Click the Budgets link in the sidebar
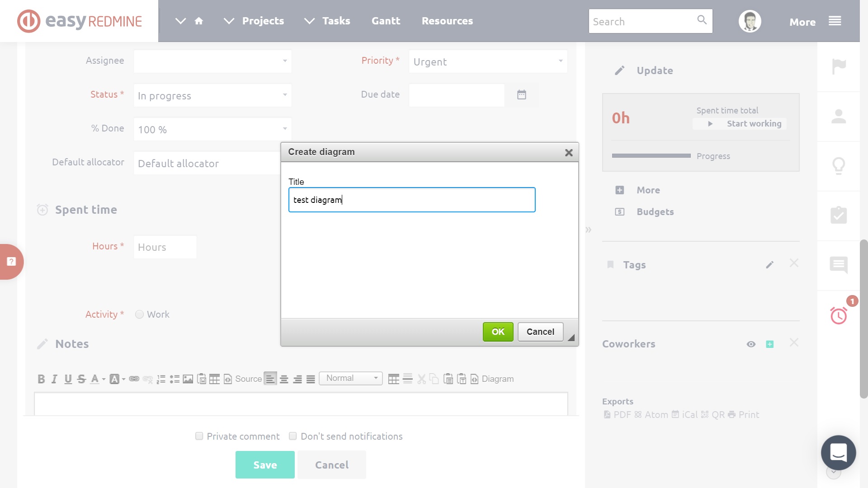The image size is (868, 488). (x=655, y=211)
